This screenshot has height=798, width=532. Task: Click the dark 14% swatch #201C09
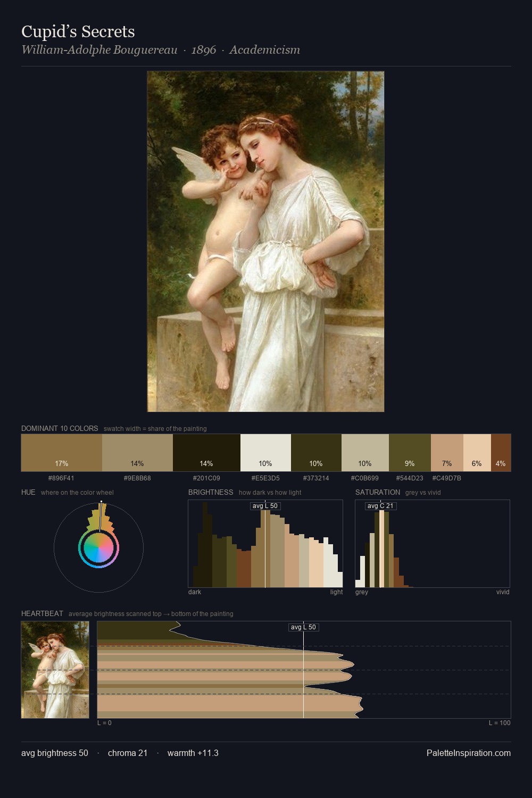pos(206,453)
